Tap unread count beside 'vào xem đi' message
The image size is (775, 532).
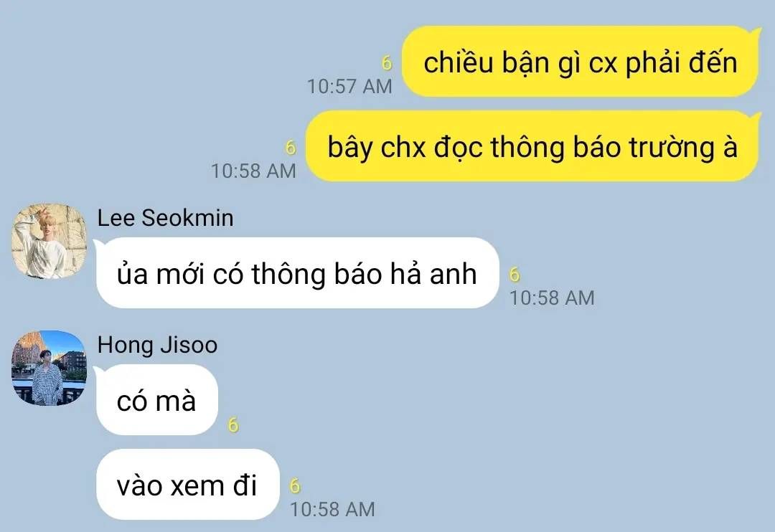coord(295,485)
